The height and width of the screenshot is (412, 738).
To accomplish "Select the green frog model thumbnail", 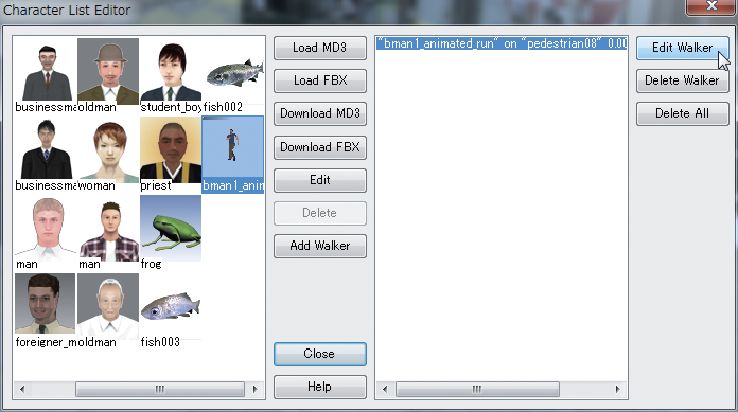I will [170, 228].
